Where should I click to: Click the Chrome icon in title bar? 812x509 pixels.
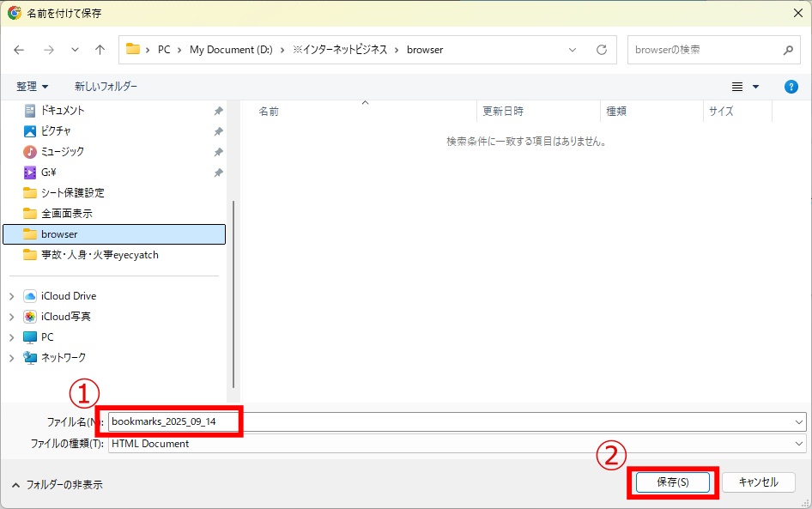[x=14, y=13]
